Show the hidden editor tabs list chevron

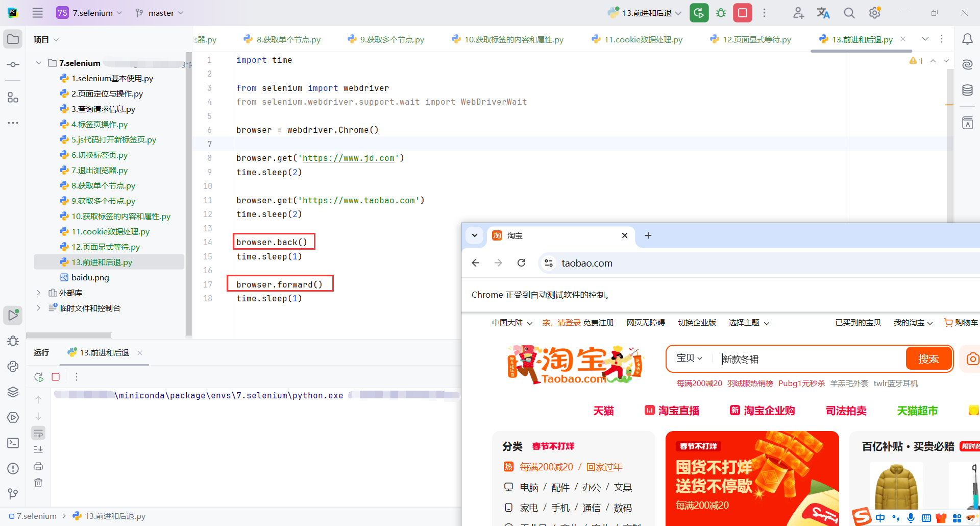click(x=925, y=39)
